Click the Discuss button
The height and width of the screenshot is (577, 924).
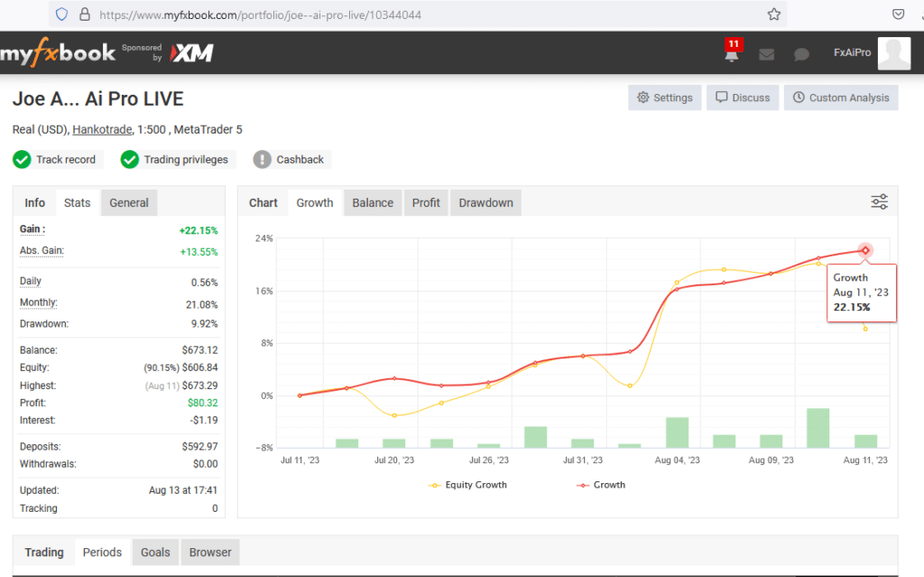[743, 98]
